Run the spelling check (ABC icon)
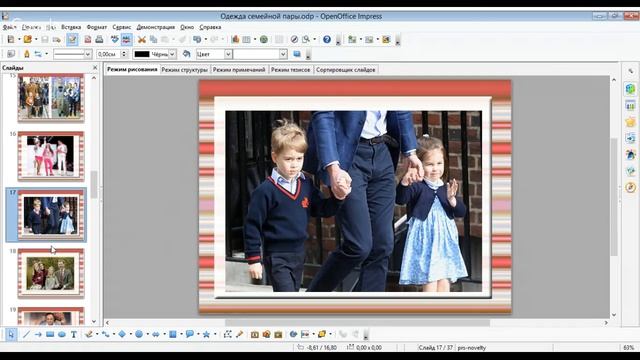640x360 pixels. pyautogui.click(x=115, y=40)
